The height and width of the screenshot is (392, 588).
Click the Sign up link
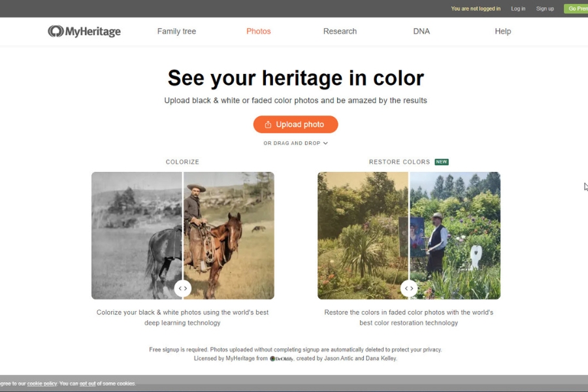coord(545,8)
